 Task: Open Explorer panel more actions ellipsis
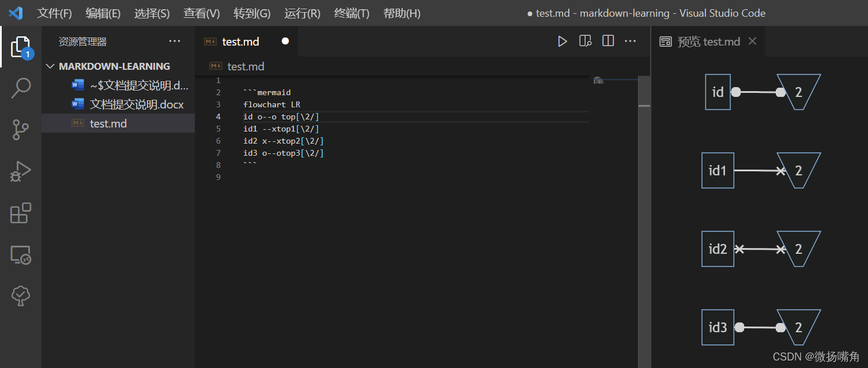(175, 41)
